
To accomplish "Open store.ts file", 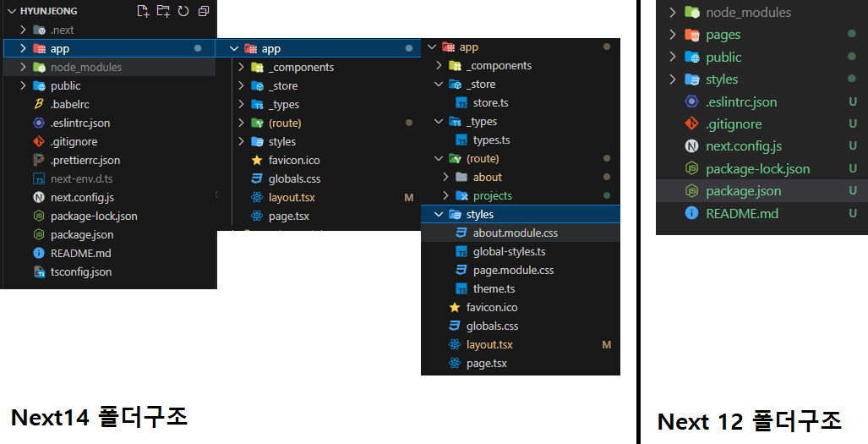I will point(490,103).
